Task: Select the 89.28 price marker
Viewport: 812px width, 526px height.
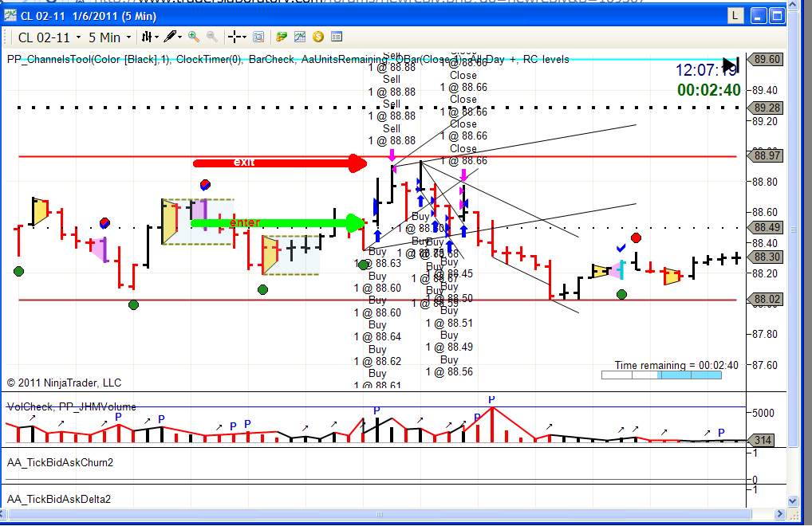Action: coord(766,108)
